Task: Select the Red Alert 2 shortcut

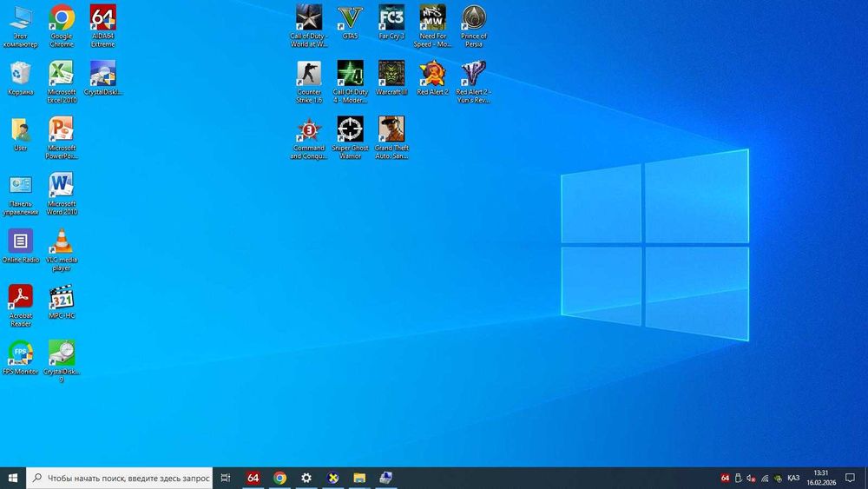Action: click(432, 79)
